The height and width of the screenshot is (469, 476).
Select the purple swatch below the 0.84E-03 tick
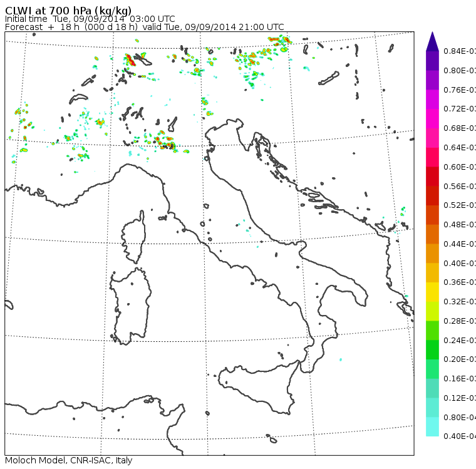coord(432,61)
